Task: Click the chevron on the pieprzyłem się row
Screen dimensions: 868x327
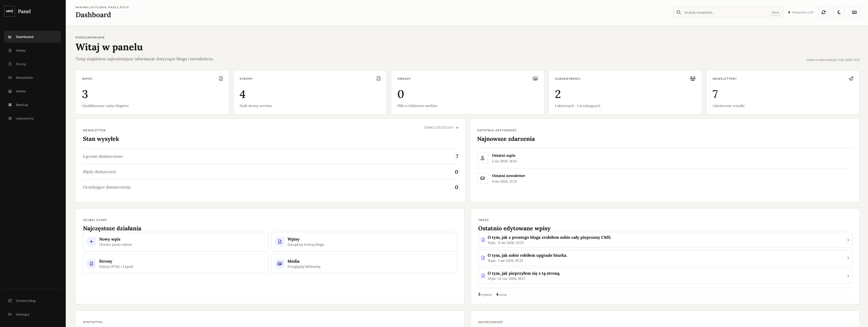Action: coord(848,276)
